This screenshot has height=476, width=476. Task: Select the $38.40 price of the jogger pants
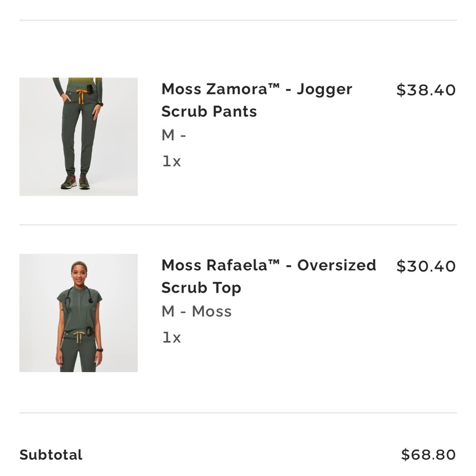tap(426, 90)
